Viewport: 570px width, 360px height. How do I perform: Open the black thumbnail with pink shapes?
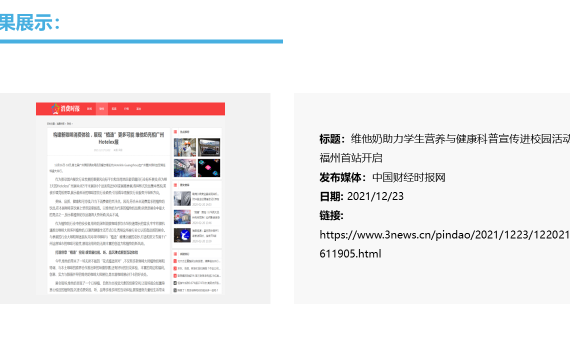(x=209, y=168)
